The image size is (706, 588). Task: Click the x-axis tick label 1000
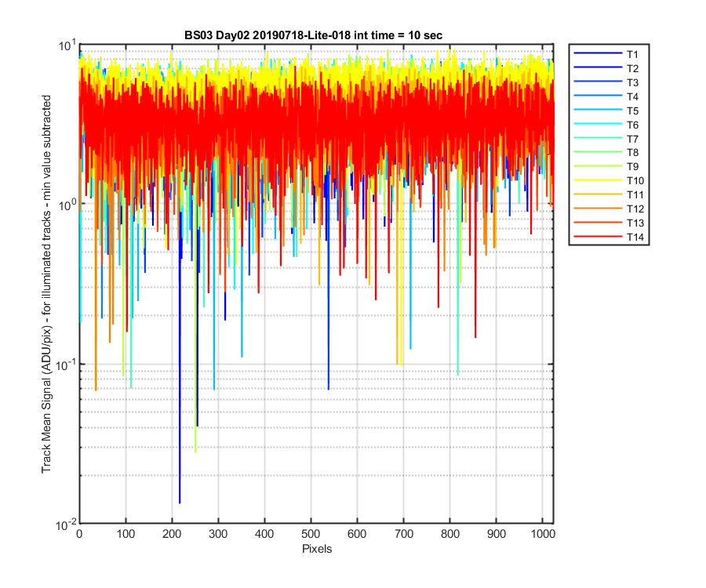click(x=544, y=534)
